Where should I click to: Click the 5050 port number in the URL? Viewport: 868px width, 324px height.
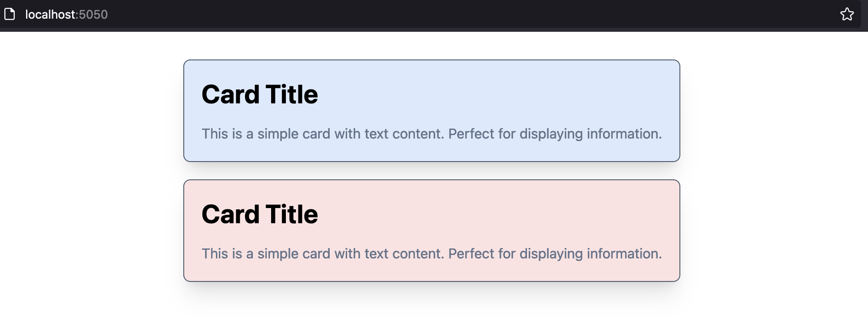pyautogui.click(x=93, y=14)
